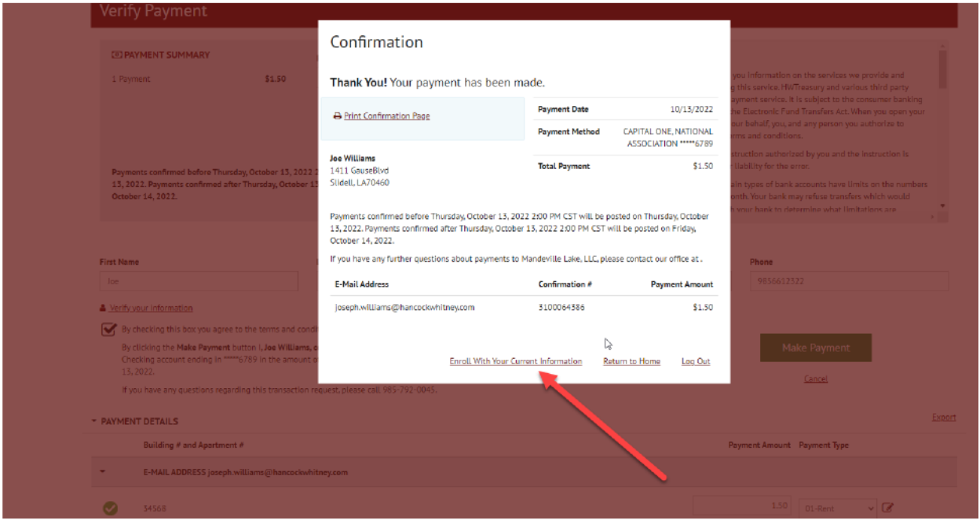Click the printer icon beside Print Confirmation Page
The height and width of the screenshot is (520, 980).
pyautogui.click(x=338, y=116)
